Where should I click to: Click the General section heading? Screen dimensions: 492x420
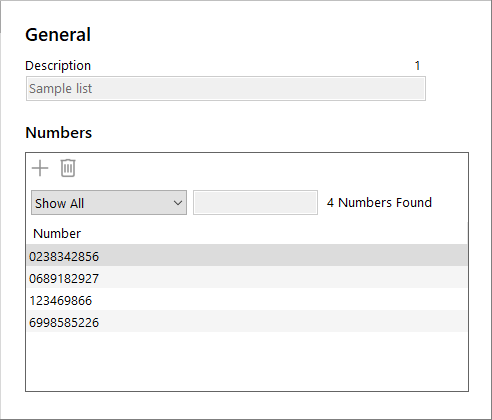coord(58,35)
